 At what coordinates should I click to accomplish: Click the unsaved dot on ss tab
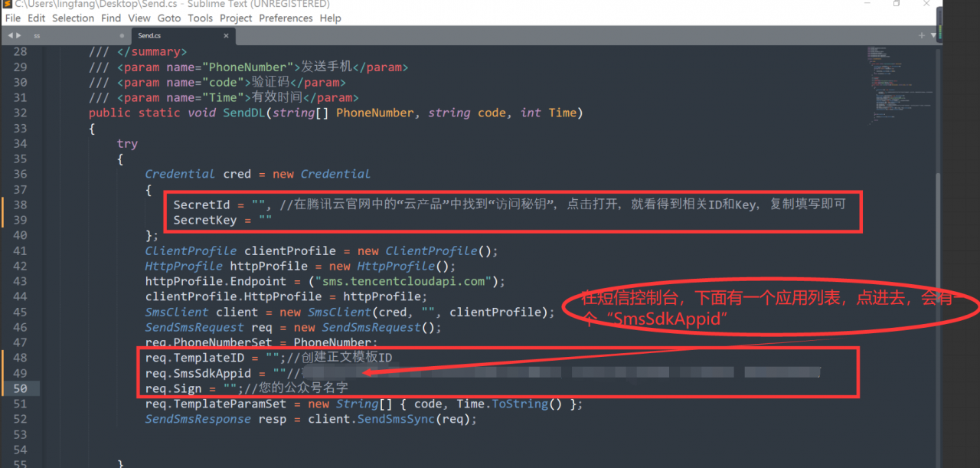(122, 35)
